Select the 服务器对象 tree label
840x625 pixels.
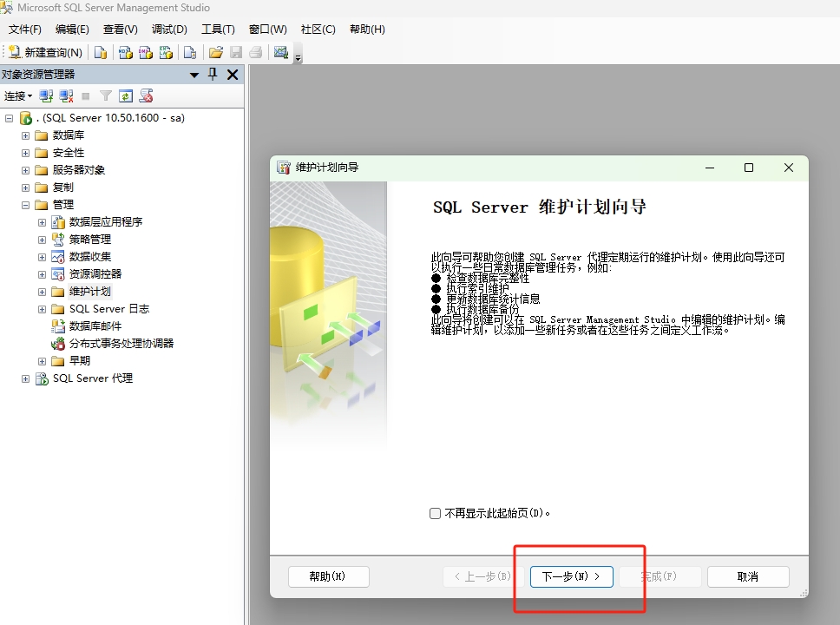pyautogui.click(x=79, y=170)
